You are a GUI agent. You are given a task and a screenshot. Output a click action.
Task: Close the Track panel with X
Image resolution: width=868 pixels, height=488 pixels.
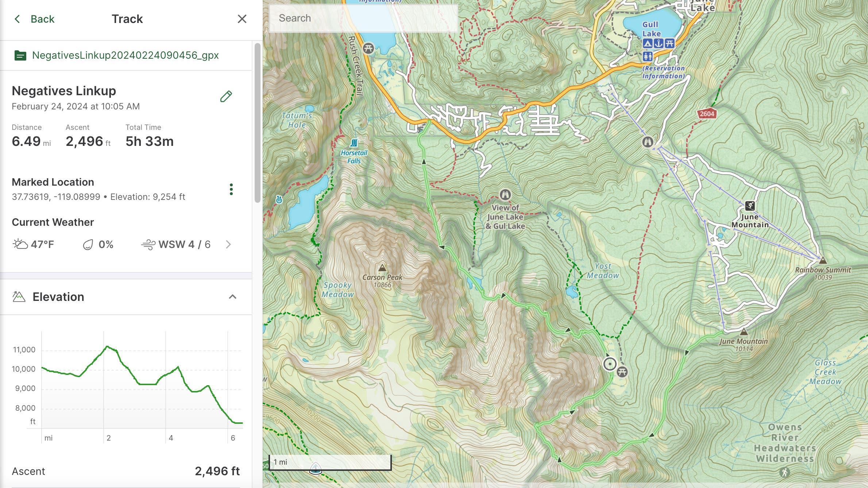(242, 19)
